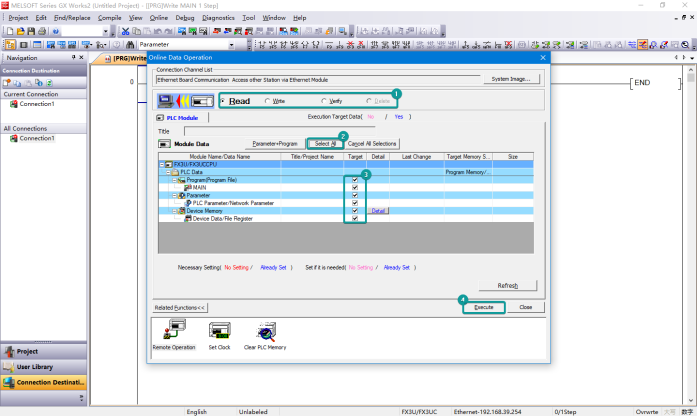Click the Copy icon in toolbar

tap(136, 32)
